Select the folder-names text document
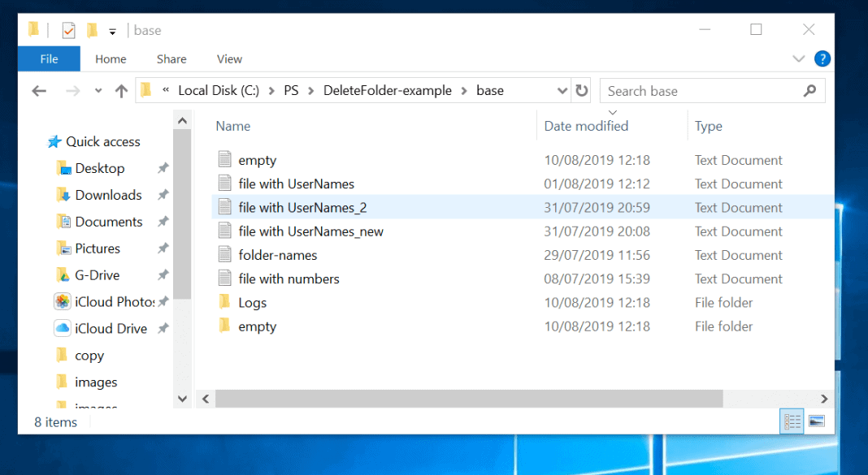The width and height of the screenshot is (868, 475). point(523,255)
